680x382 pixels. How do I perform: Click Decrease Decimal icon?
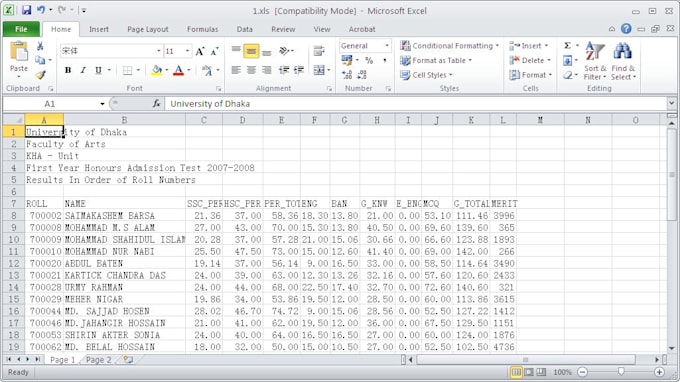click(x=362, y=75)
